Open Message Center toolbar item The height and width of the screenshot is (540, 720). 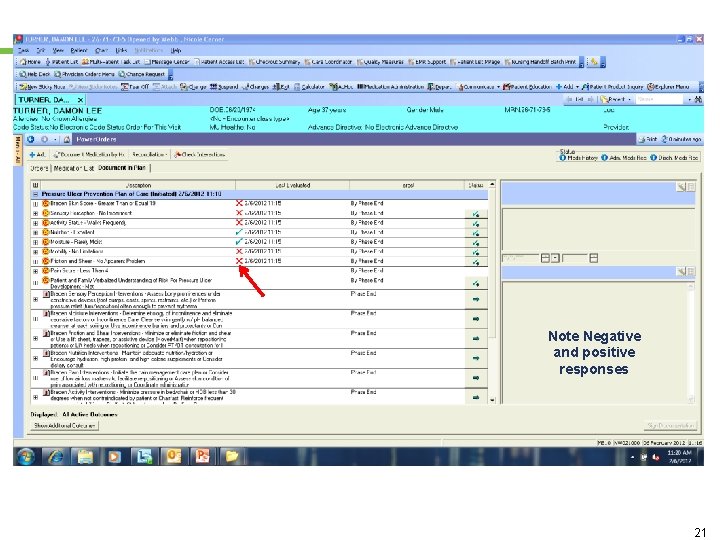click(x=167, y=62)
